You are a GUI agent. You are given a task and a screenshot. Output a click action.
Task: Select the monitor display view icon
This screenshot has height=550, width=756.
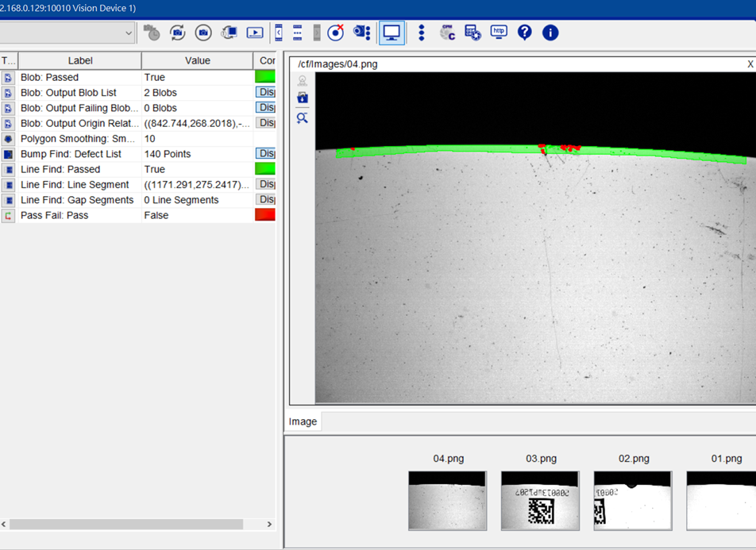tap(391, 33)
